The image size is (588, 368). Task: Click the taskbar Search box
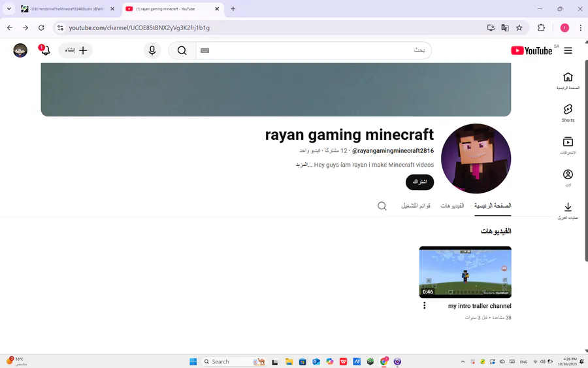click(x=235, y=361)
